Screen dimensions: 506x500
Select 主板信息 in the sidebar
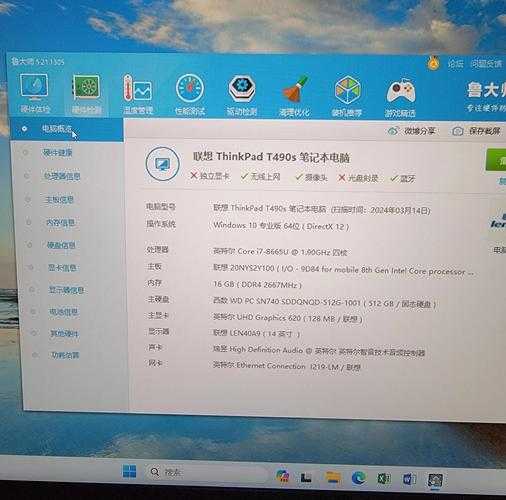pyautogui.click(x=59, y=199)
